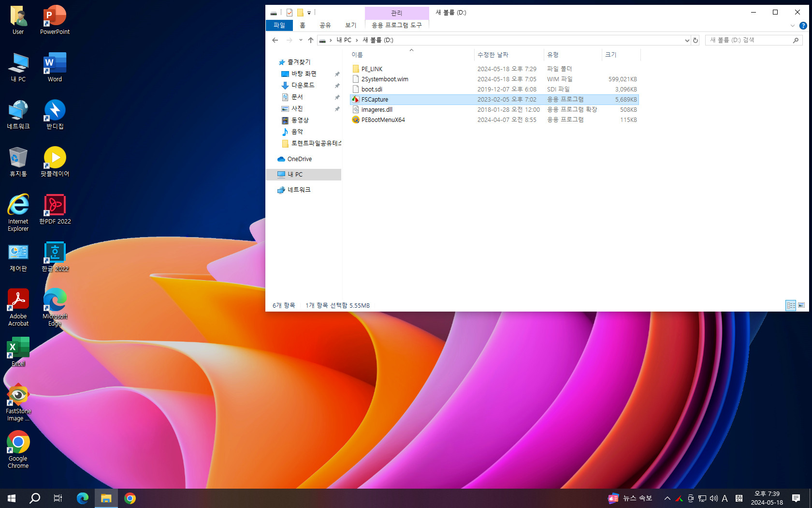Open the 파일 ribbon tab
Viewport: 812px width, 508px height.
pos(279,25)
